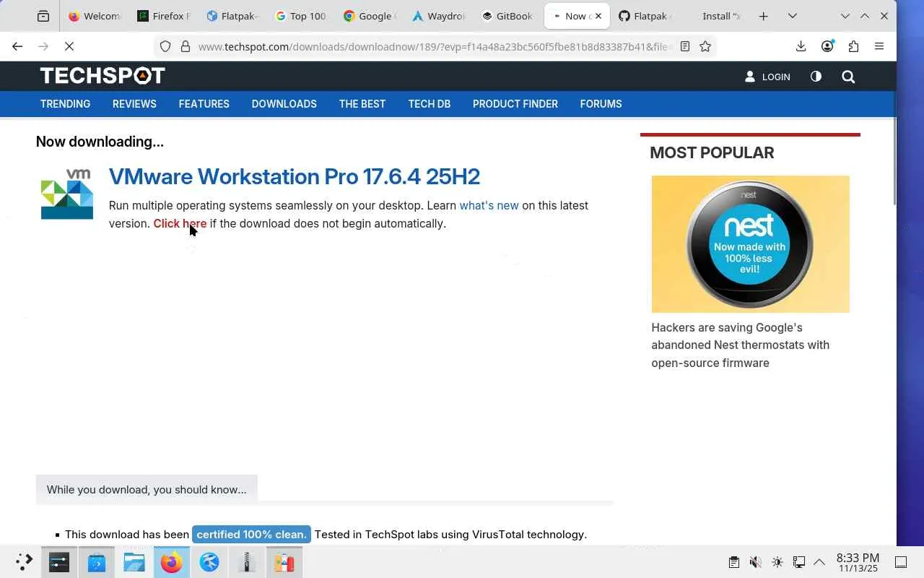Open Firefox View from the tab bar
The width and height of the screenshot is (924, 578).
click(43, 16)
